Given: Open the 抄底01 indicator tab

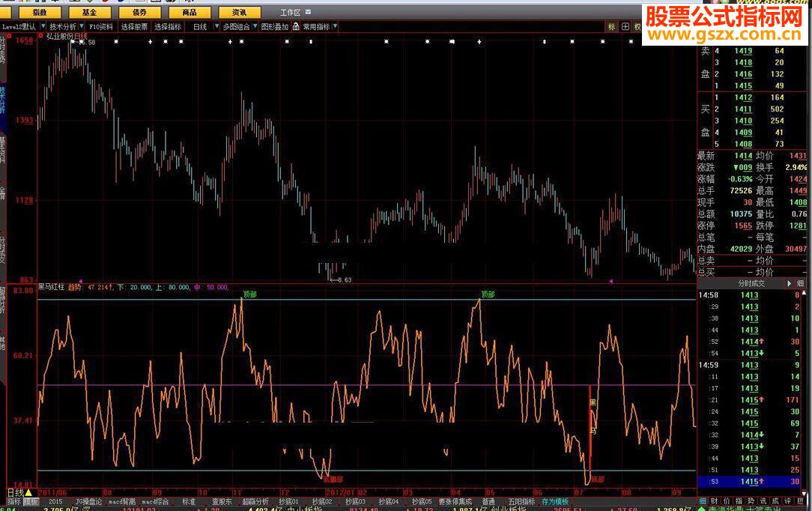Looking at the screenshot, I should click(x=288, y=501).
